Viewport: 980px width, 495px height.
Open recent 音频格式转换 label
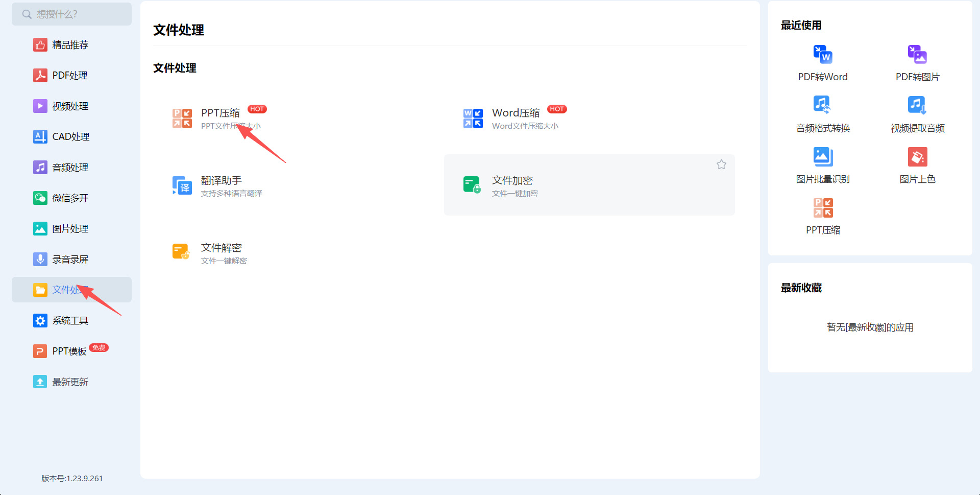pos(823,128)
